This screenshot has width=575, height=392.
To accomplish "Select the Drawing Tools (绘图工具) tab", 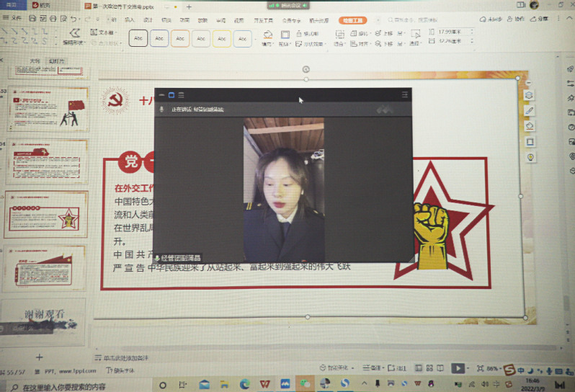I will coord(352,20).
